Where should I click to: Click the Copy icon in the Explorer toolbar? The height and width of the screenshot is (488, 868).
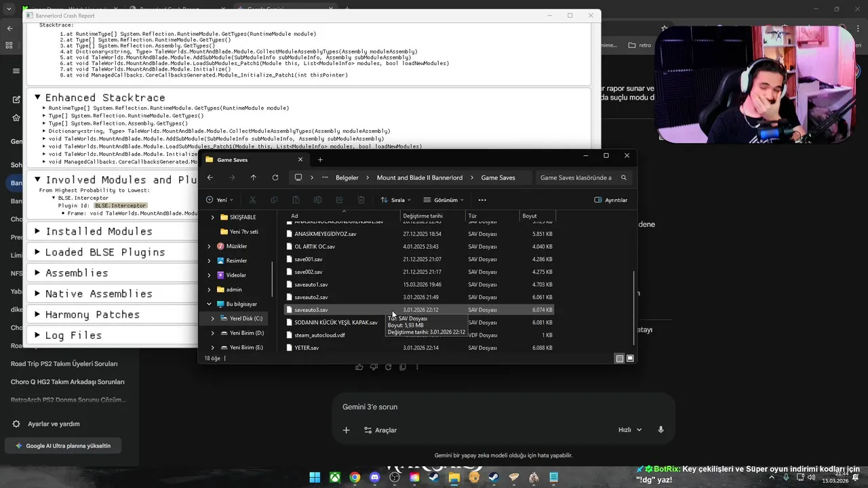[x=274, y=200]
